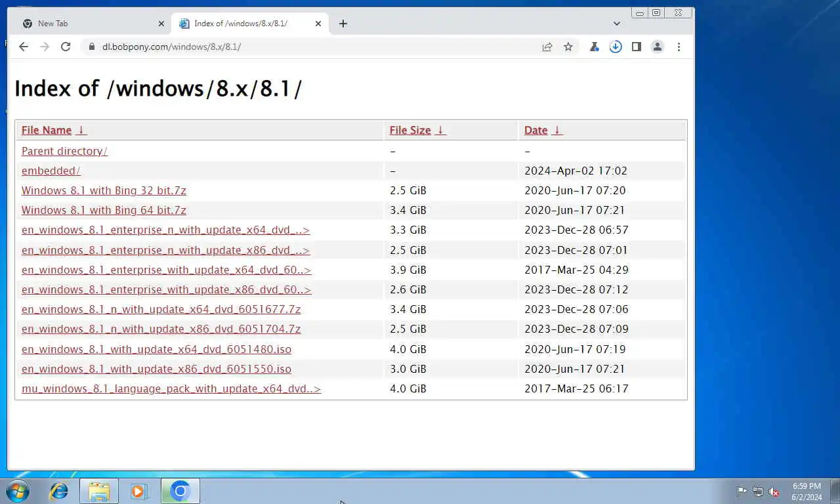This screenshot has height=504, width=840.
Task: Open the profile avatar menu
Action: (658, 47)
